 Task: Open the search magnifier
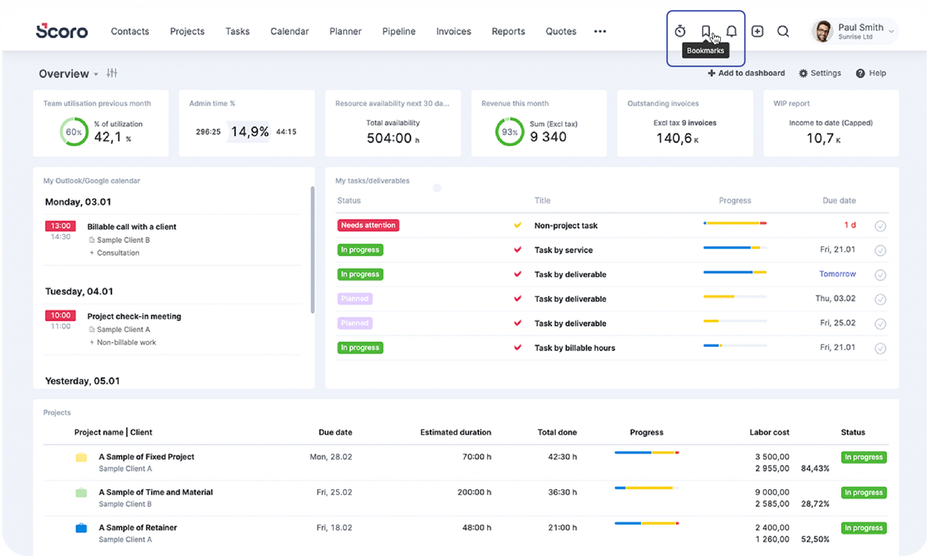coord(783,31)
